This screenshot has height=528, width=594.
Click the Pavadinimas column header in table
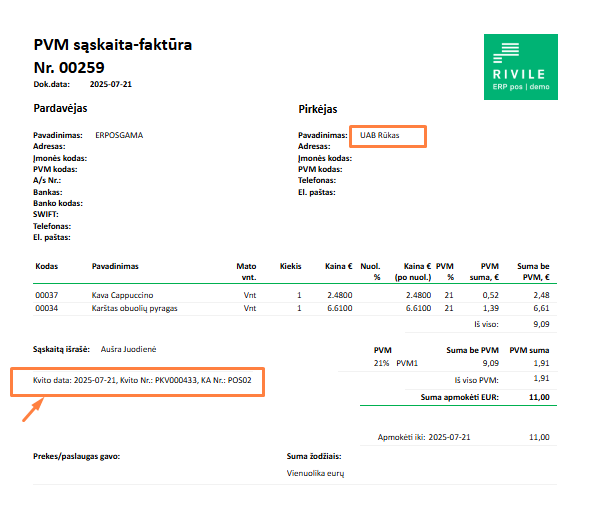click(115, 266)
